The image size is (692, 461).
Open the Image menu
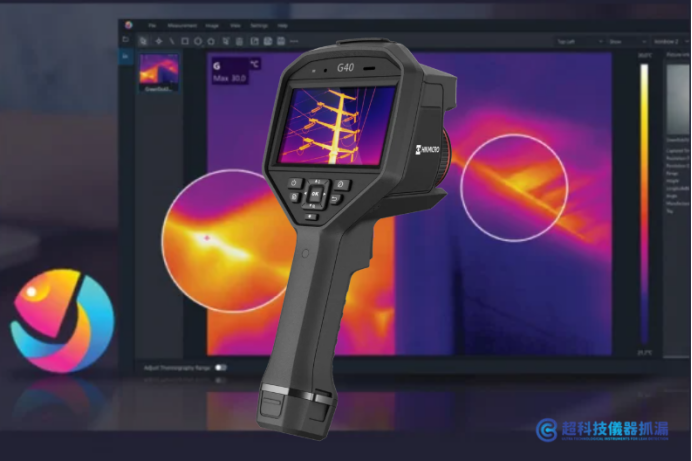[x=212, y=26]
